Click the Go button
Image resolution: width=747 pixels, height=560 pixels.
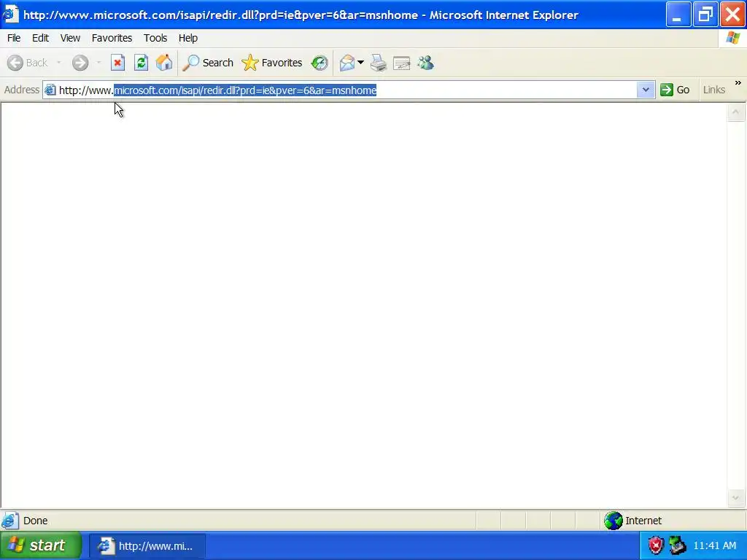point(675,90)
